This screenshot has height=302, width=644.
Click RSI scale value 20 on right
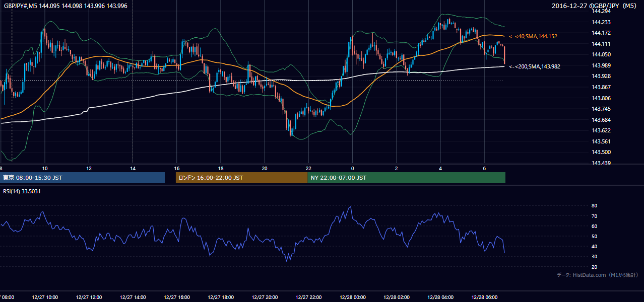click(x=595, y=267)
